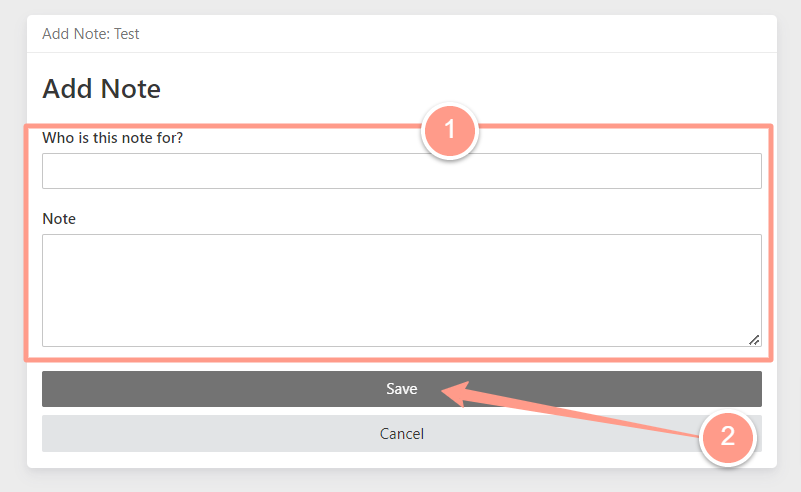Focus the "Who is this note for?" field
The width and height of the screenshot is (801, 492).
point(402,171)
